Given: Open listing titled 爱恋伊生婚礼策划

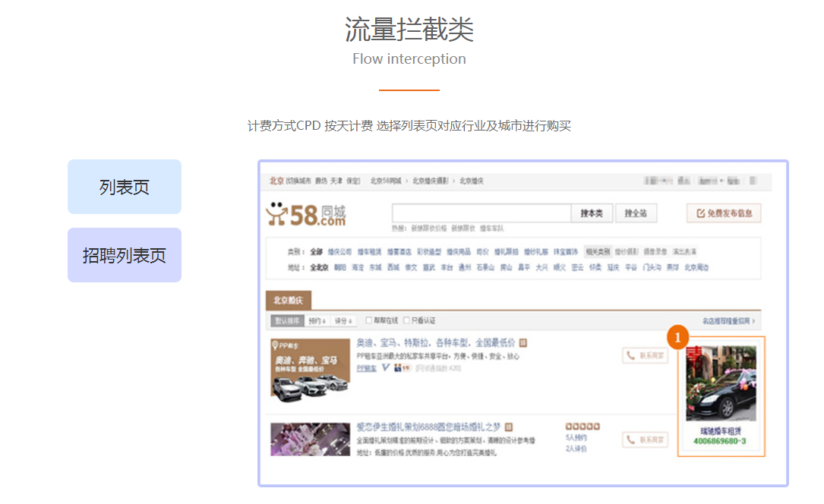Looking at the screenshot, I should click(428, 427).
